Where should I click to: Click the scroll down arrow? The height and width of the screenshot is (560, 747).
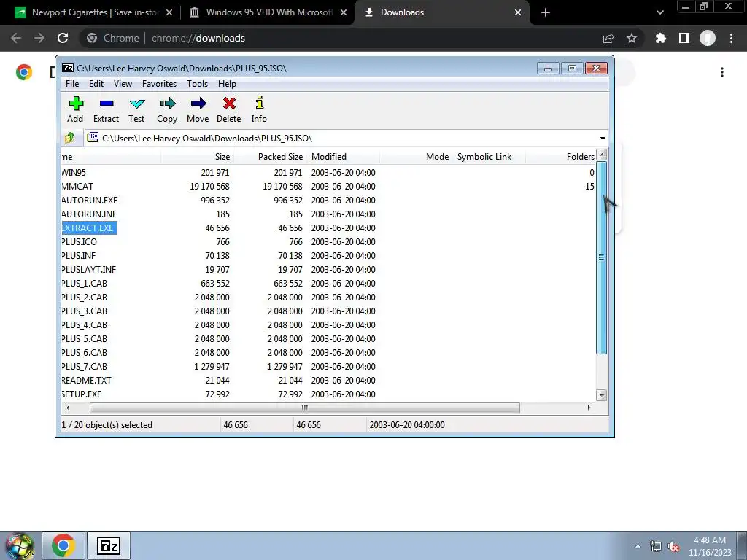pos(602,394)
